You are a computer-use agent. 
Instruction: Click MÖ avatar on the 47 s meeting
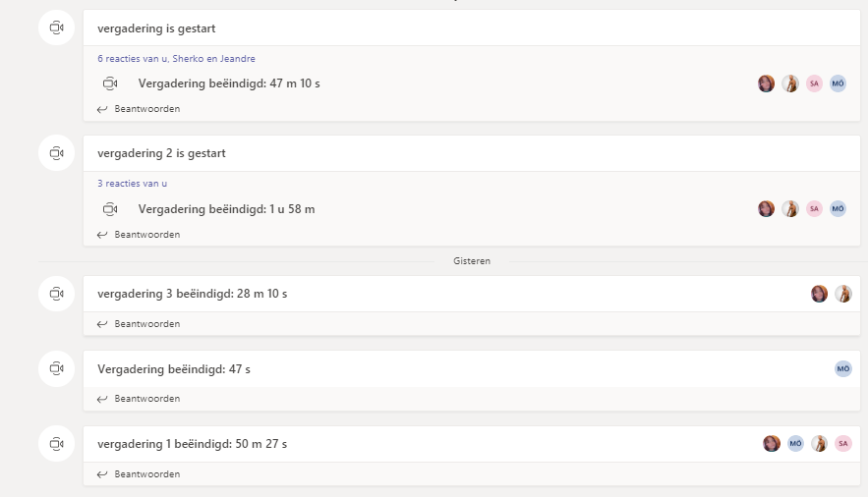(843, 368)
